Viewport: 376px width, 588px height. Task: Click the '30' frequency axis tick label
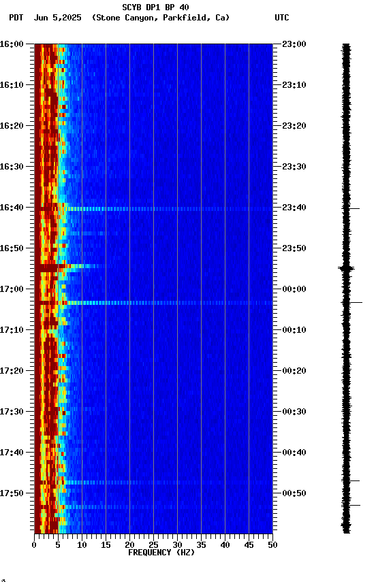[177, 545]
